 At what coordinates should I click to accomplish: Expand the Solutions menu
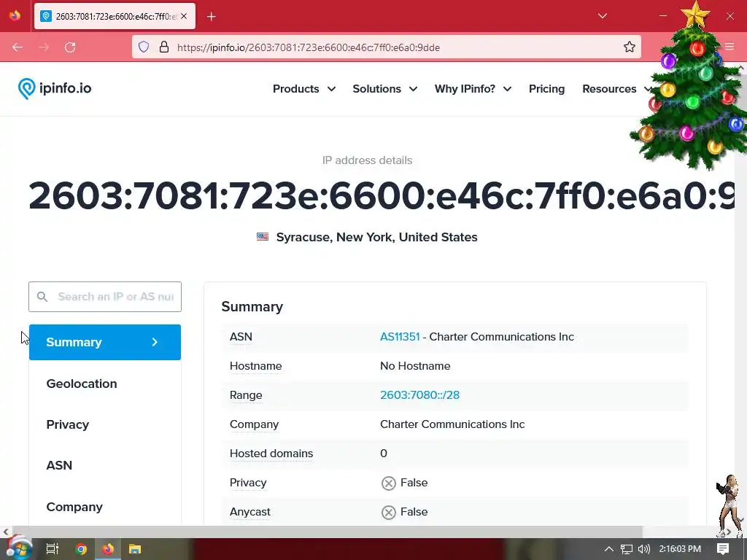tap(385, 89)
